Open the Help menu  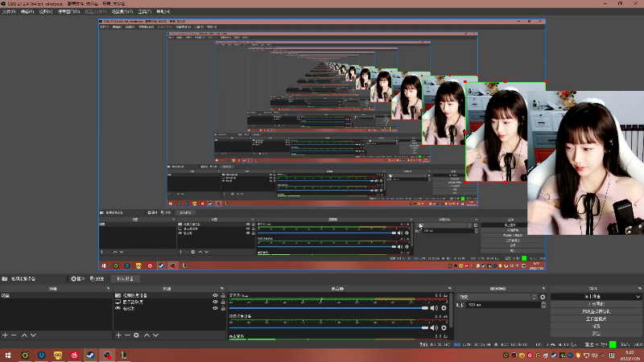(163, 11)
